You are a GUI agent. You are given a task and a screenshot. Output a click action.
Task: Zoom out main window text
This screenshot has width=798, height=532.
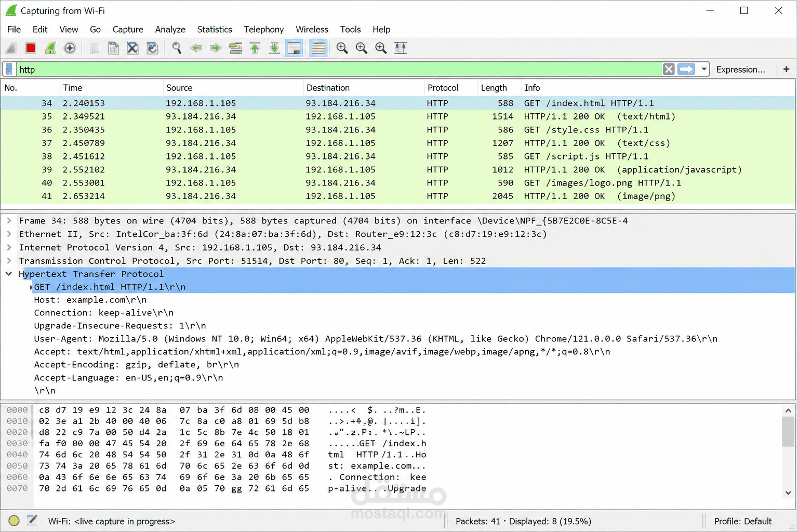tap(362, 48)
